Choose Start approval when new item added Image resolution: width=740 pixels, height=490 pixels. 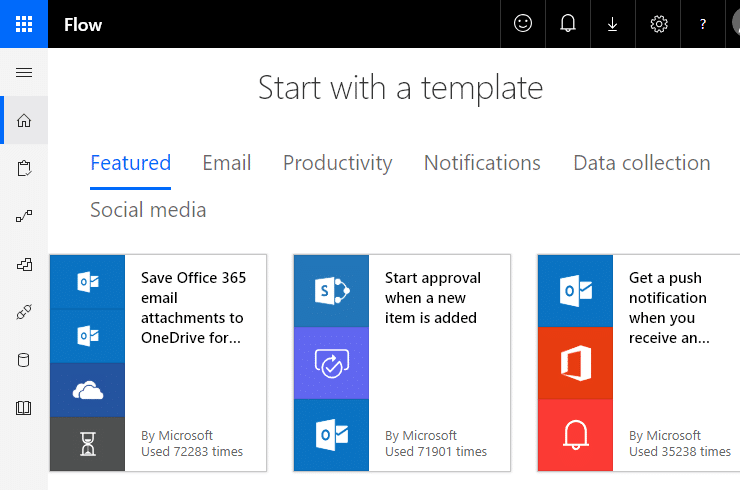pos(402,363)
